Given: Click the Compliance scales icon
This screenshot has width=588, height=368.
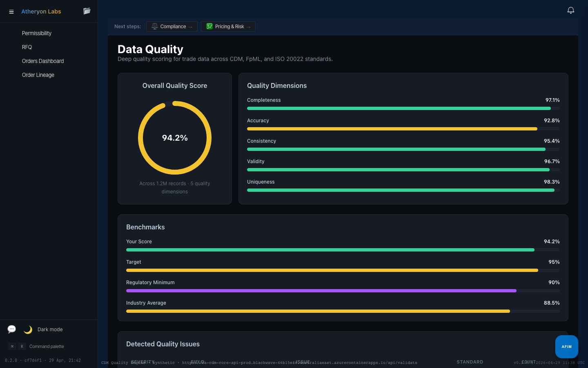Looking at the screenshot, I should coord(155,26).
